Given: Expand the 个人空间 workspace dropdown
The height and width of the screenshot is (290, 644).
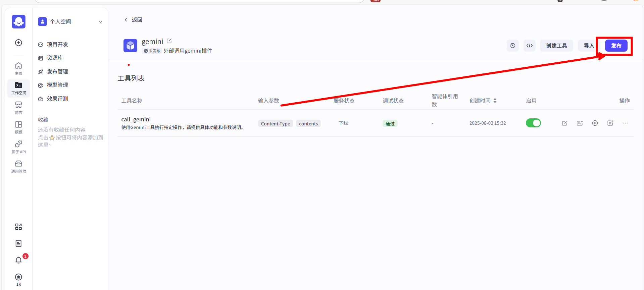Looking at the screenshot, I should (100, 22).
